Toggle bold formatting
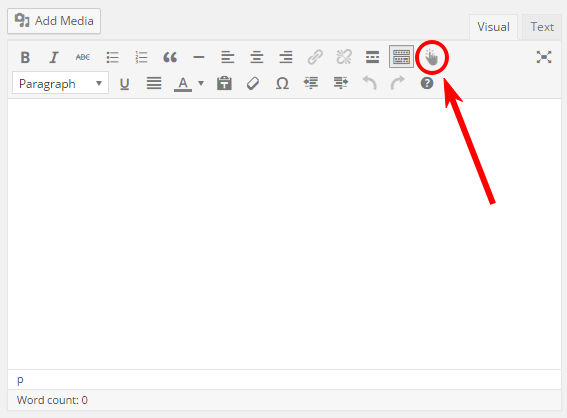The width and height of the screenshot is (567, 418). (25, 57)
